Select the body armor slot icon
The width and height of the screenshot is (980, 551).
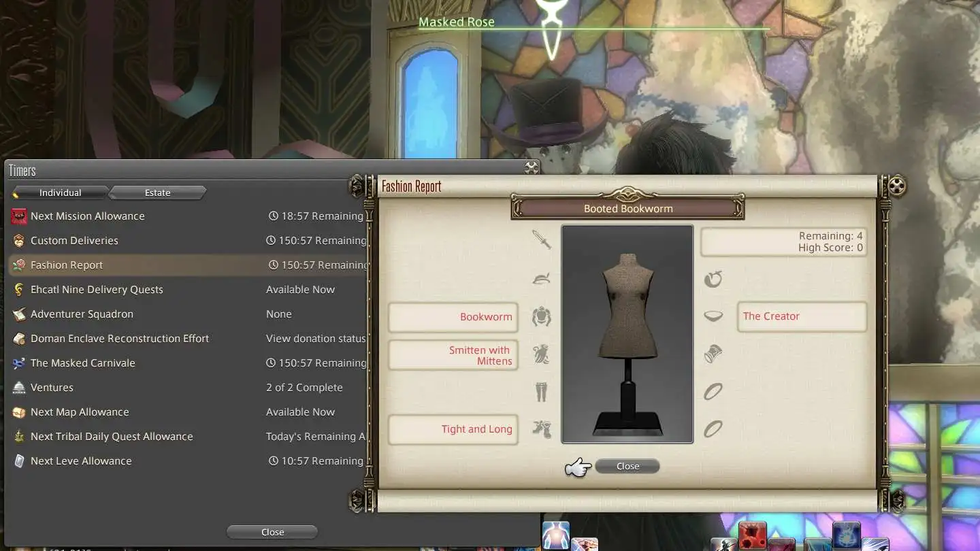coord(542,316)
